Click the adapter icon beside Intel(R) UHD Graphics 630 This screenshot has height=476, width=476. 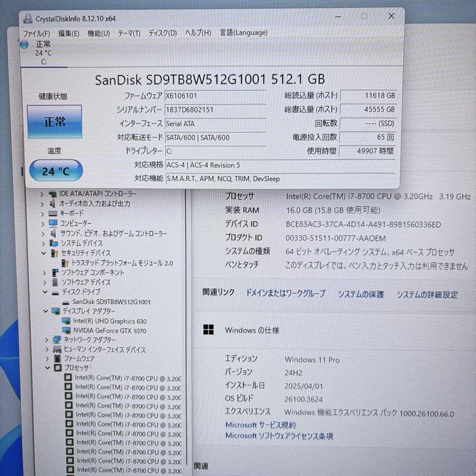[x=66, y=321]
